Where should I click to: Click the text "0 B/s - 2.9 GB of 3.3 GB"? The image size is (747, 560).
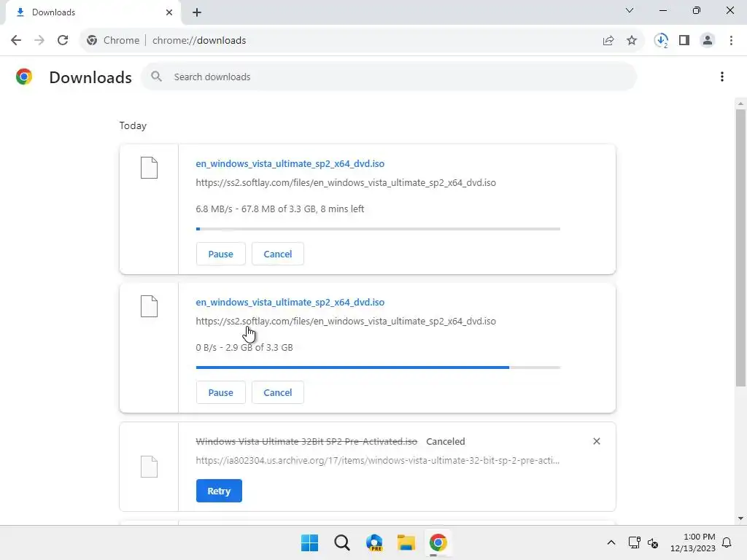244,348
